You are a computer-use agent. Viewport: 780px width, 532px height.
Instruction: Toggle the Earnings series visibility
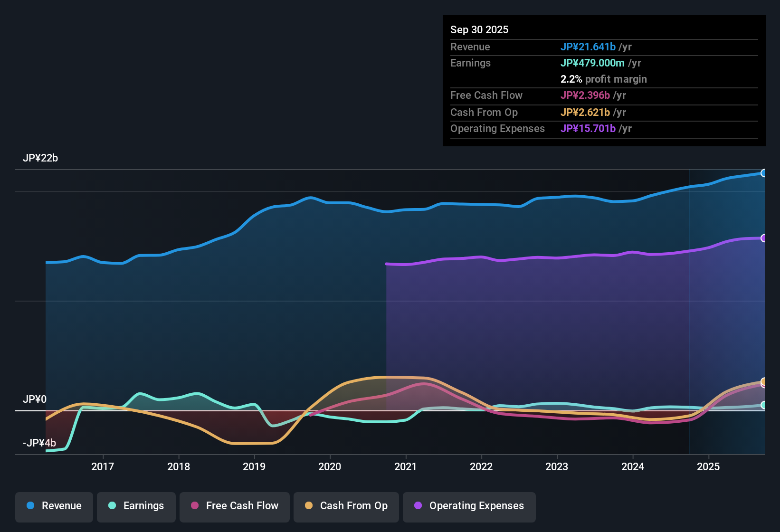(136, 506)
